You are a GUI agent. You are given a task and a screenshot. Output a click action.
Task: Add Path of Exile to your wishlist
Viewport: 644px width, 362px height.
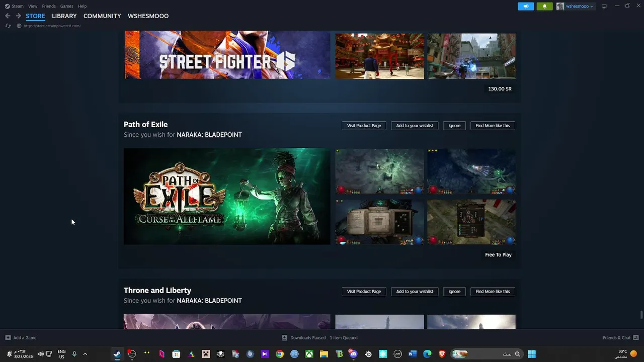tap(415, 126)
